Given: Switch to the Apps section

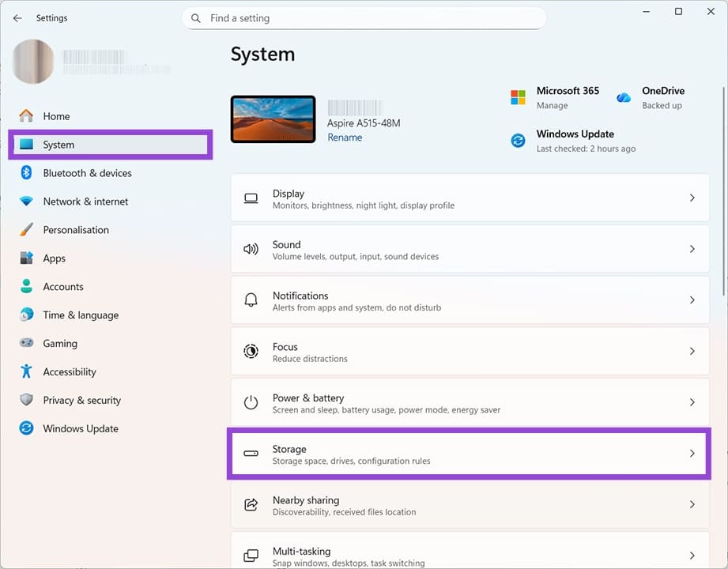Looking at the screenshot, I should pyautogui.click(x=55, y=258).
